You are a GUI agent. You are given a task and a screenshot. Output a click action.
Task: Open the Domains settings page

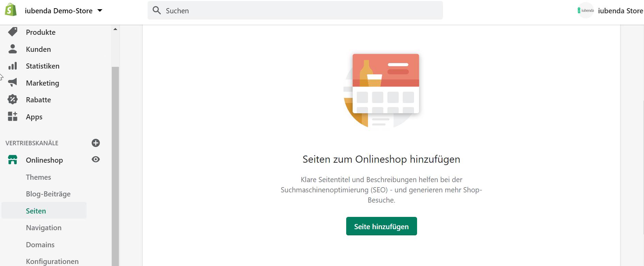(40, 245)
